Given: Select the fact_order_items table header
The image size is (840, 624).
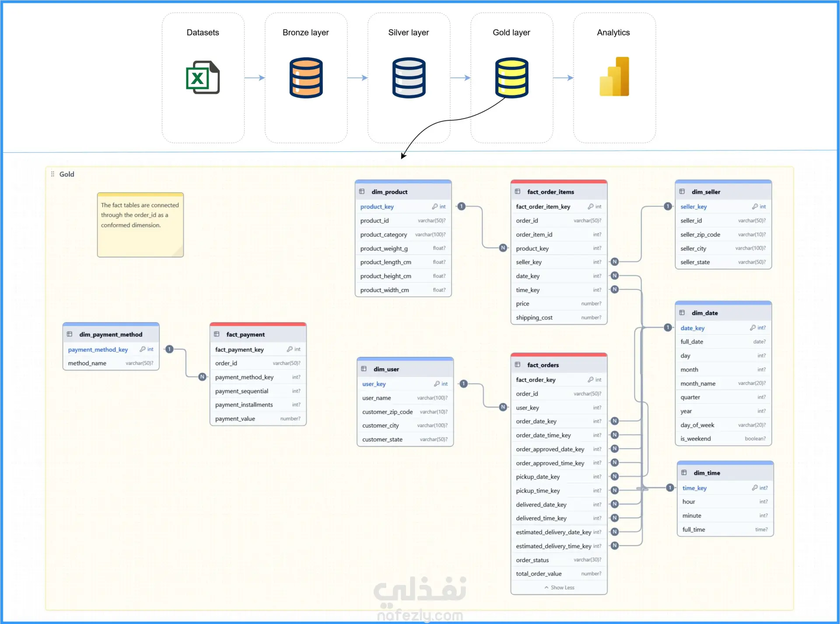Looking at the screenshot, I should (550, 192).
